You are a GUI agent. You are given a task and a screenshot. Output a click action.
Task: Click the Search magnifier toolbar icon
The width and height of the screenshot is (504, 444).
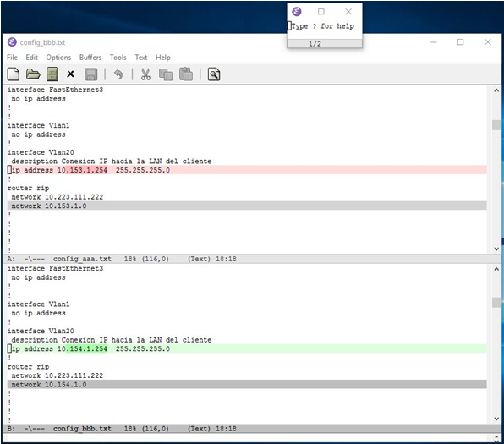pos(214,74)
